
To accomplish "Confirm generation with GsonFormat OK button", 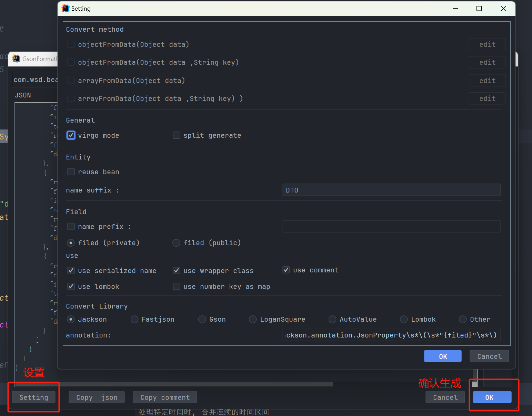I will (492, 397).
